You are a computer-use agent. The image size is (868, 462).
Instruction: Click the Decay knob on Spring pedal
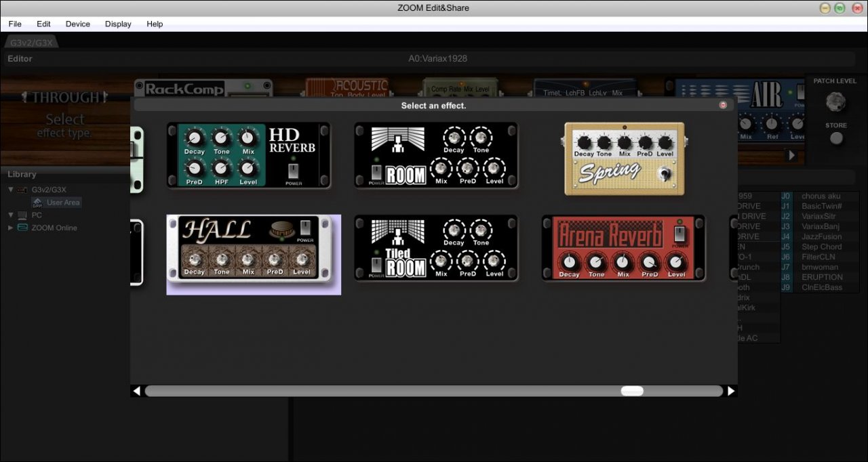pos(584,142)
